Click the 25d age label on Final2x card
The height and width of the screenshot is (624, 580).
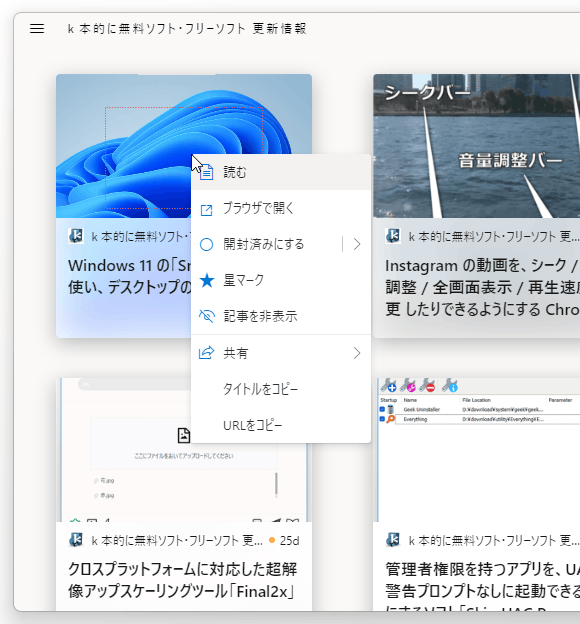[289, 540]
